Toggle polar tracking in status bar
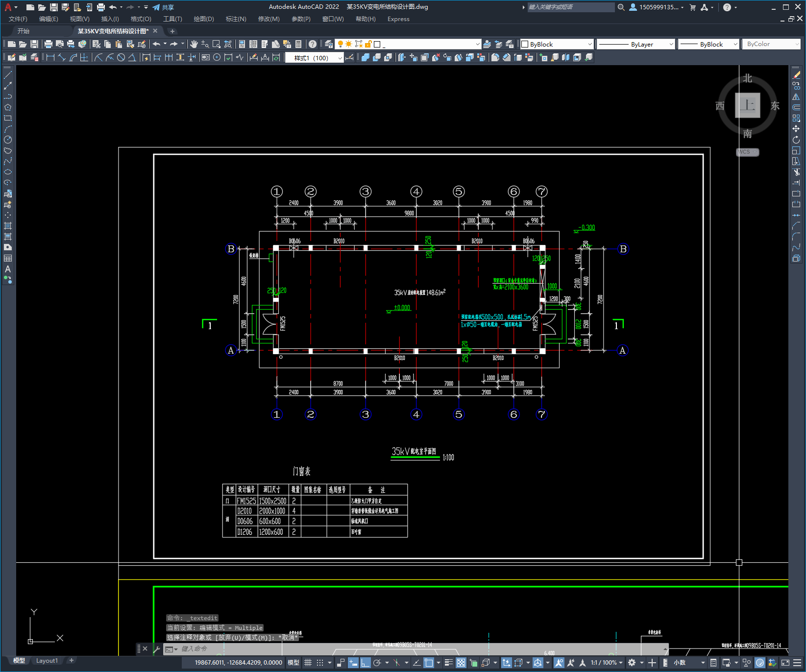This screenshot has height=672, width=806. click(377, 663)
